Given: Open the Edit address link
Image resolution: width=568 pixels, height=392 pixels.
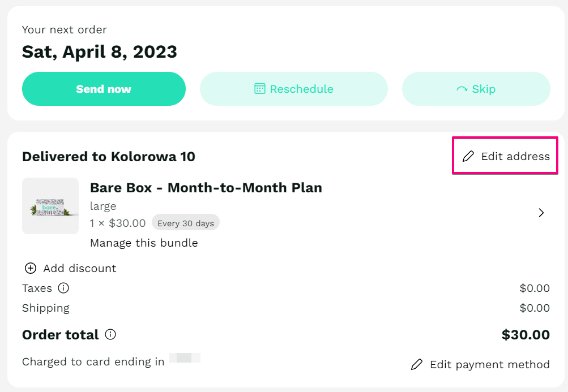Looking at the screenshot, I should point(506,156).
